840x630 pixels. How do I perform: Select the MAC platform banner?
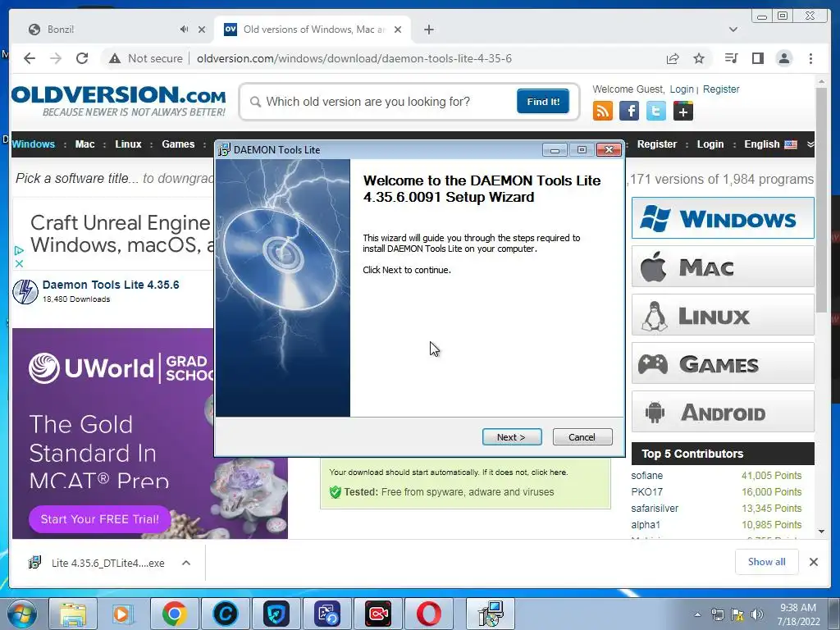coord(723,267)
